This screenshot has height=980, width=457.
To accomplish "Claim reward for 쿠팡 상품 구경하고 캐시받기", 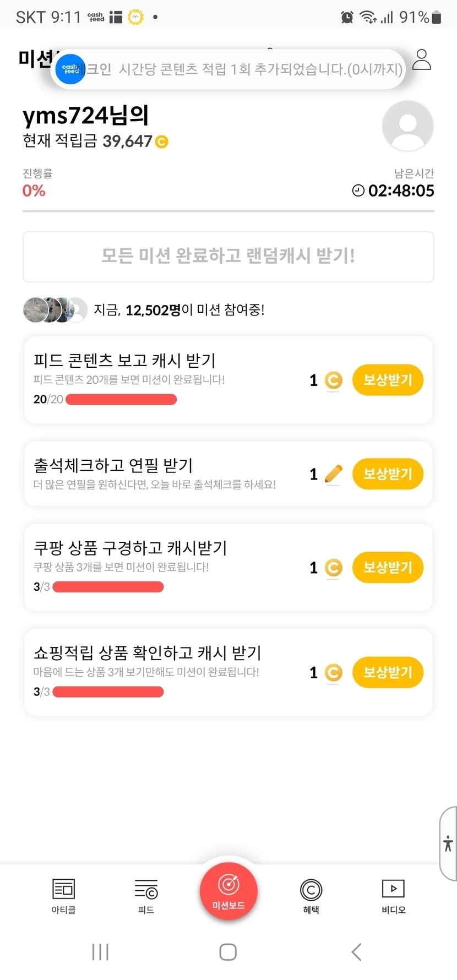I will (x=388, y=568).
